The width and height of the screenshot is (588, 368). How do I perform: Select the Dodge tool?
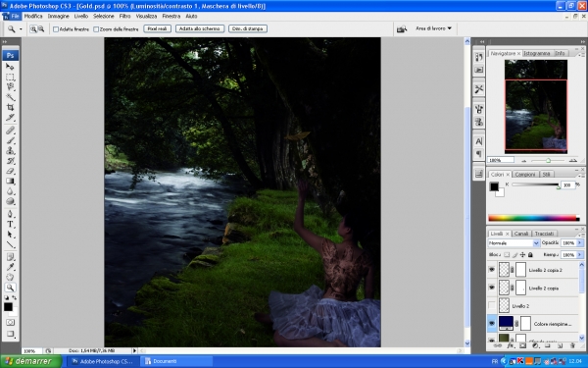[x=10, y=201]
